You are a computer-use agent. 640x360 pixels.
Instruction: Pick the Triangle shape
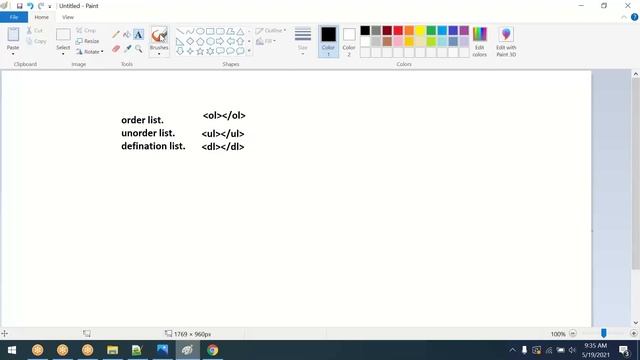click(x=240, y=31)
